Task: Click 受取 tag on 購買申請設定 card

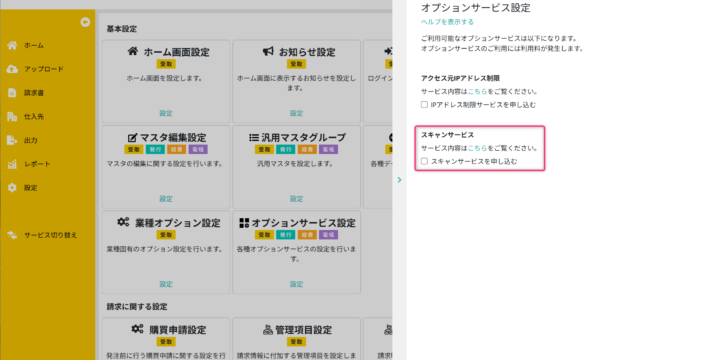Action: (x=166, y=342)
